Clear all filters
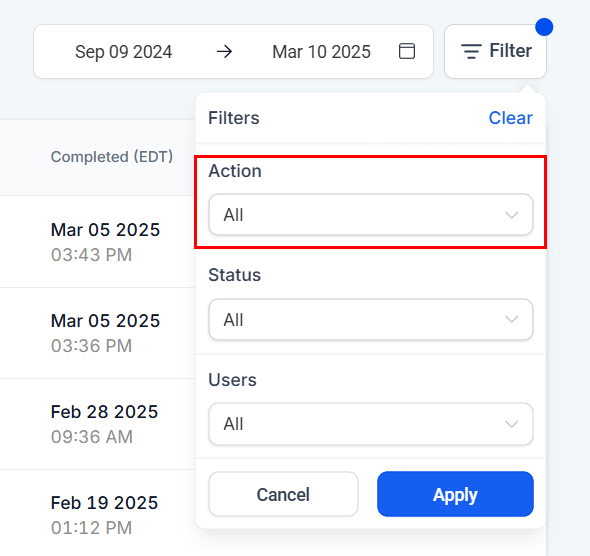Image resolution: width=590 pixels, height=556 pixels. (511, 118)
